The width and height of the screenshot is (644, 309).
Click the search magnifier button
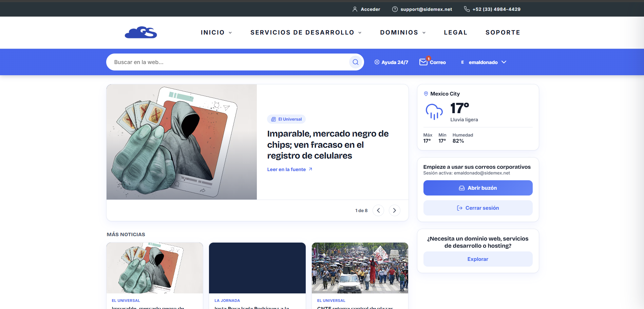pos(356,62)
